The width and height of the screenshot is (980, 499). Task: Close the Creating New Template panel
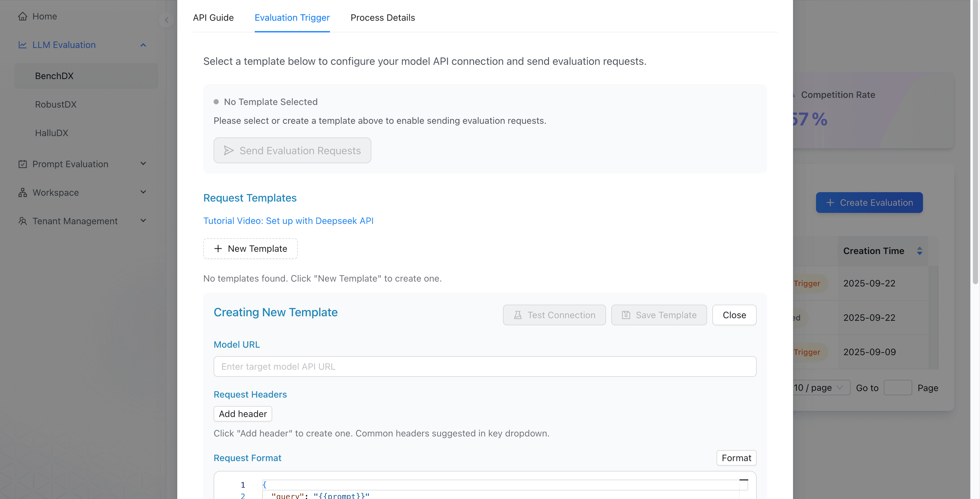point(734,315)
